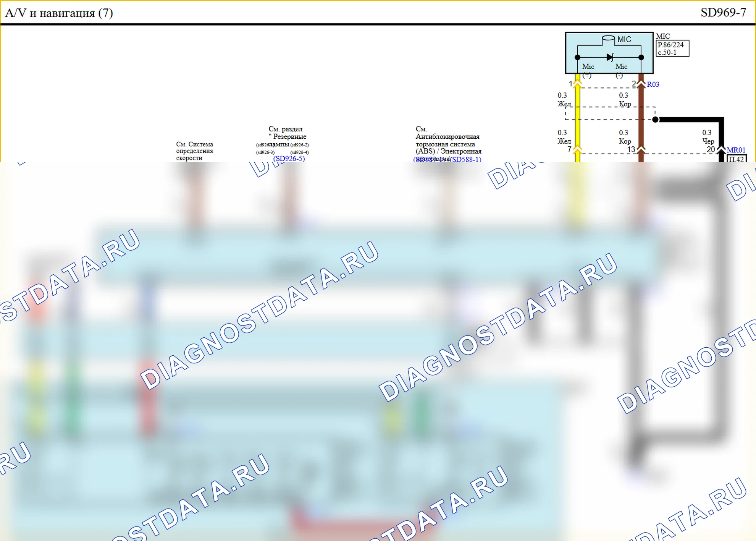Image resolution: width=756 pixels, height=541 pixels.
Task: Click pin number "20" on the black wire
Action: [x=711, y=149]
